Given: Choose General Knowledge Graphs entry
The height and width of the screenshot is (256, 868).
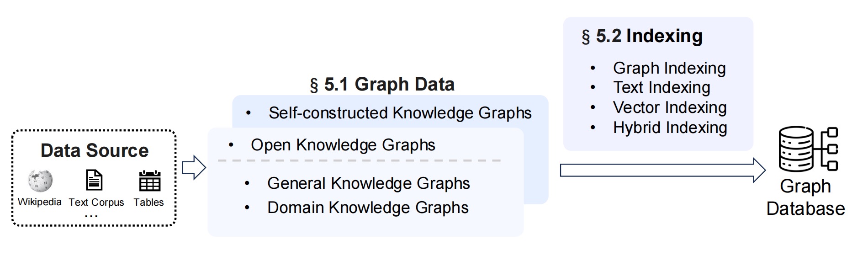Looking at the screenshot, I should tap(368, 183).
